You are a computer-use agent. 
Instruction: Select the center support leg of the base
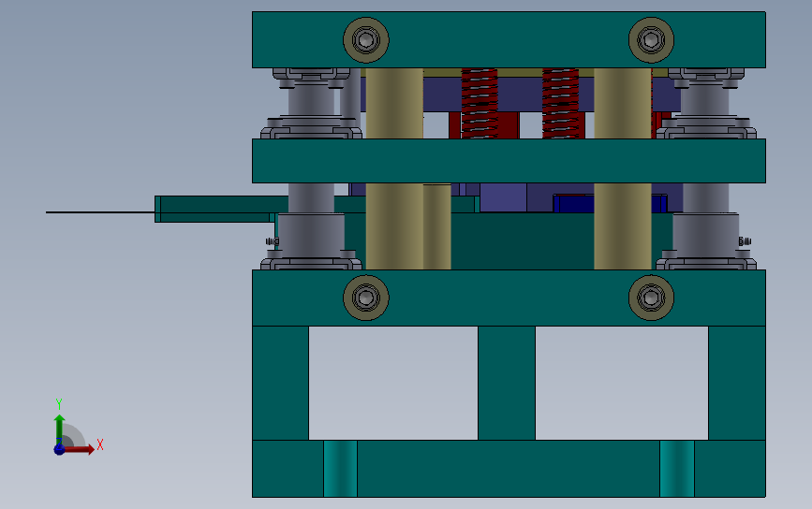(x=507, y=383)
